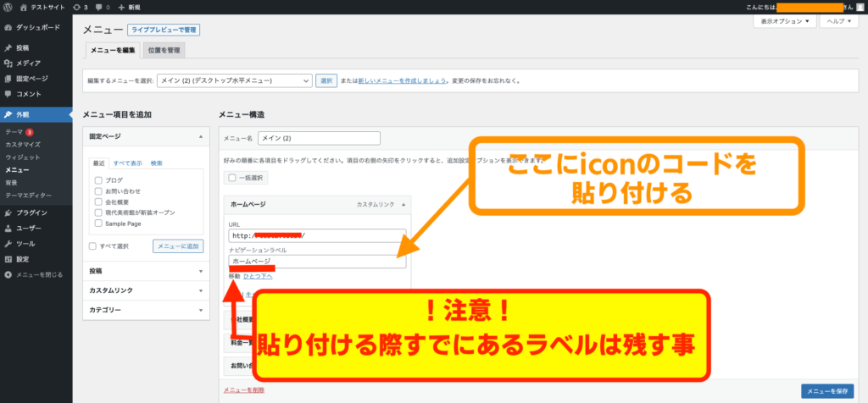Screen dimensions: 868x403
Task: Open ウィジェット submenu item
Action: (23, 157)
